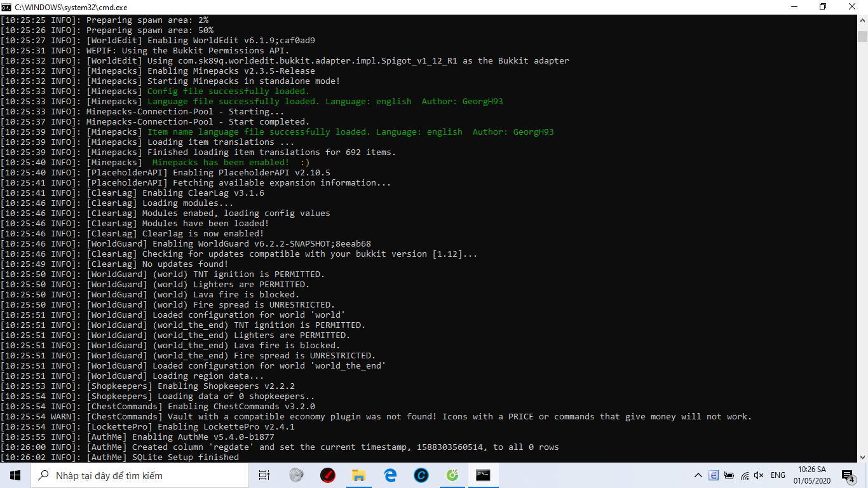Open the Action Center notifications icon
Viewport: 868px width, 488px height.
click(848, 475)
